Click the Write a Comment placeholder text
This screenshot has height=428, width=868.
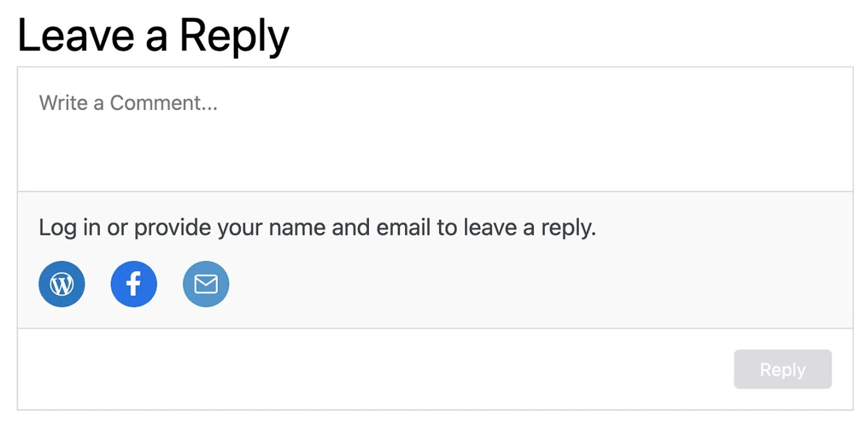[x=128, y=103]
